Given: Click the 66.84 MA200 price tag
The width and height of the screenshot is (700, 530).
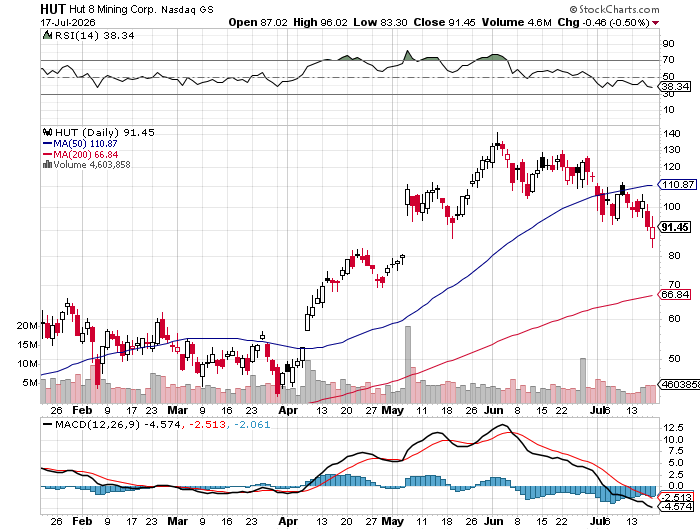Looking at the screenshot, I should (674, 295).
